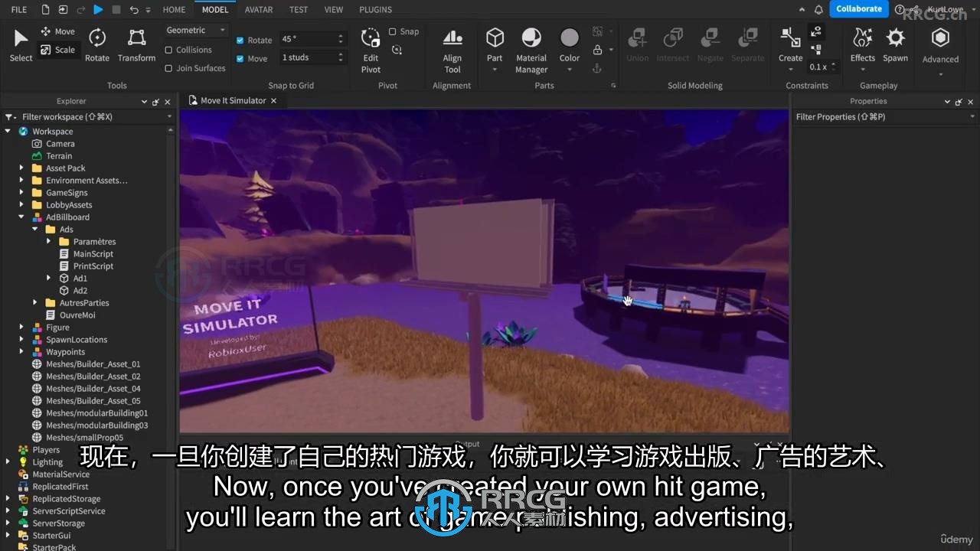Open the Geometric mode dropdown
The height and width of the screenshot is (551, 980).
[x=196, y=31]
